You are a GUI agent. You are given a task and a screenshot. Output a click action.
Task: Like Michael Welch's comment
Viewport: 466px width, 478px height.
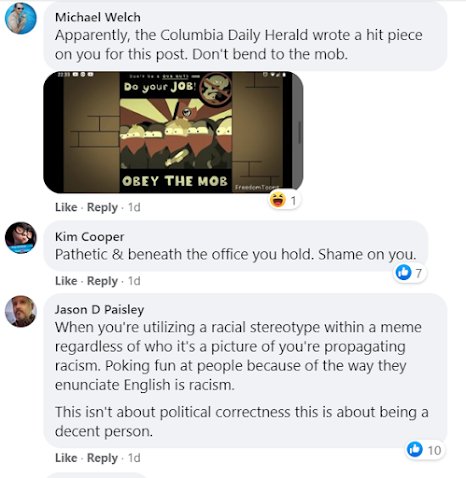[x=66, y=207]
